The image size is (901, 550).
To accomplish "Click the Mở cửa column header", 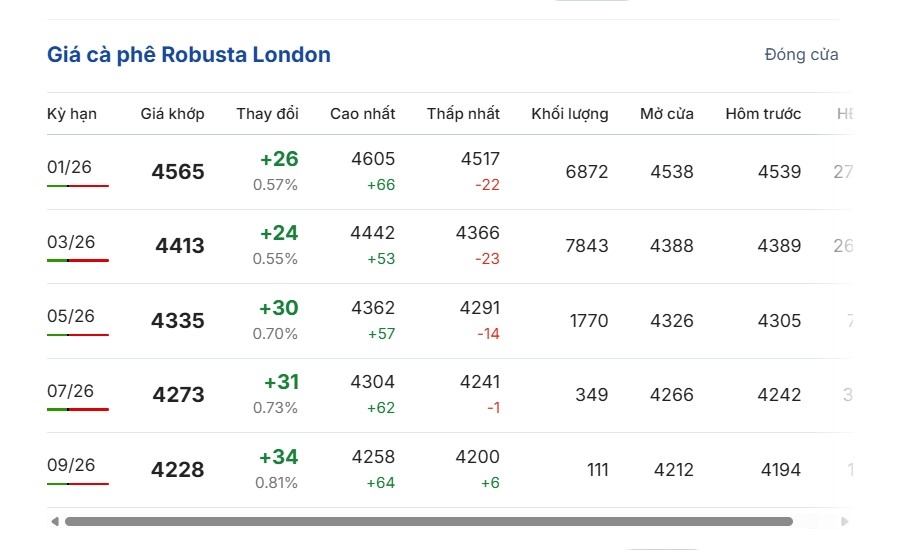I will pos(666,114).
